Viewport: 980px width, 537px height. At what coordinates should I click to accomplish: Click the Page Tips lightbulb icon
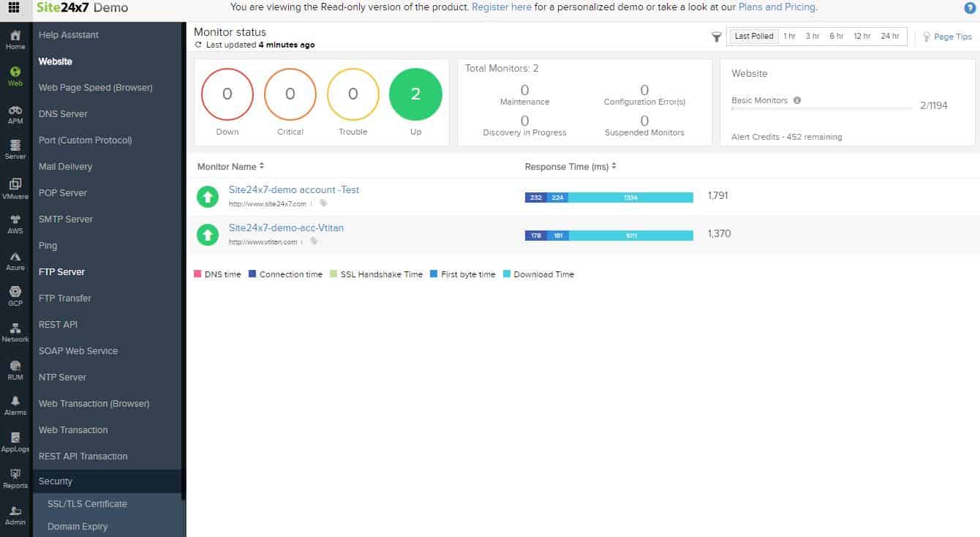926,37
